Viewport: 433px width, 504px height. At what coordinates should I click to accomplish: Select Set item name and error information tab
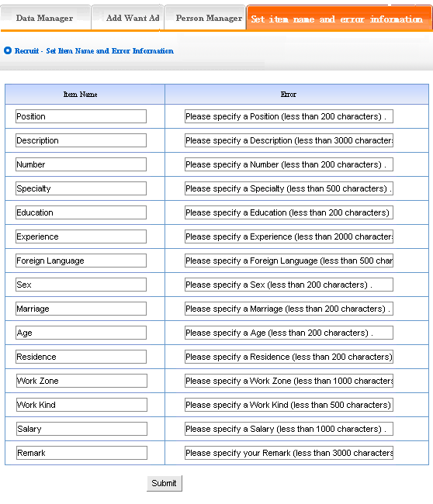339,19
